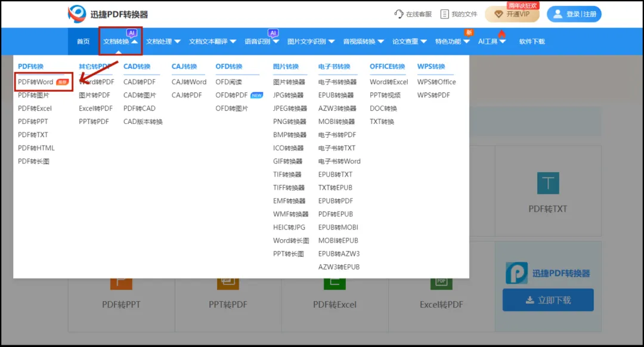Viewport: 644px width, 347px height.
Task: Choose Word转Excel option
Action: click(x=389, y=82)
